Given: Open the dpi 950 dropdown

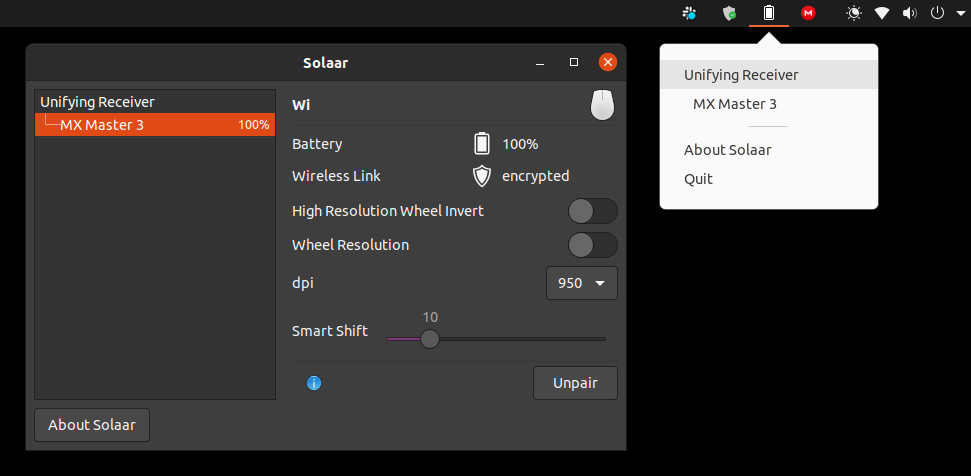Looking at the screenshot, I should pos(581,283).
